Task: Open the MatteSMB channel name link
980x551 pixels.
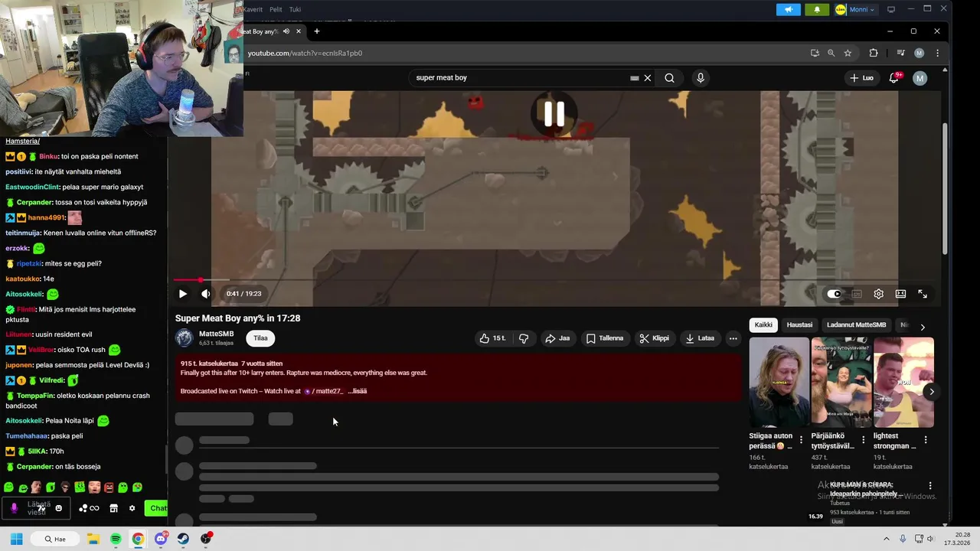Action: tap(216, 334)
